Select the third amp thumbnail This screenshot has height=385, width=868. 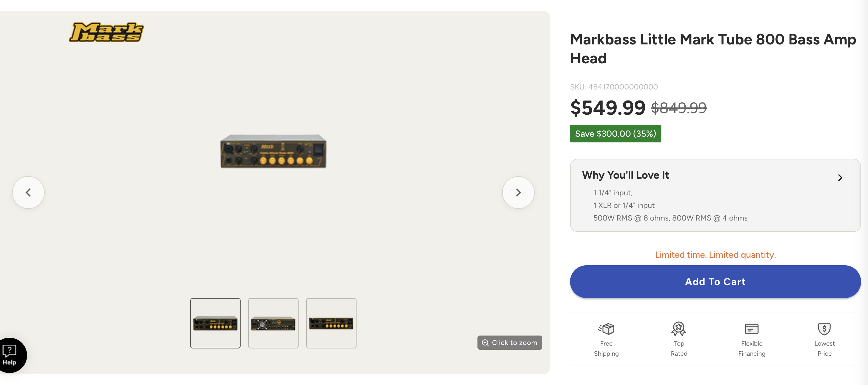coord(331,323)
